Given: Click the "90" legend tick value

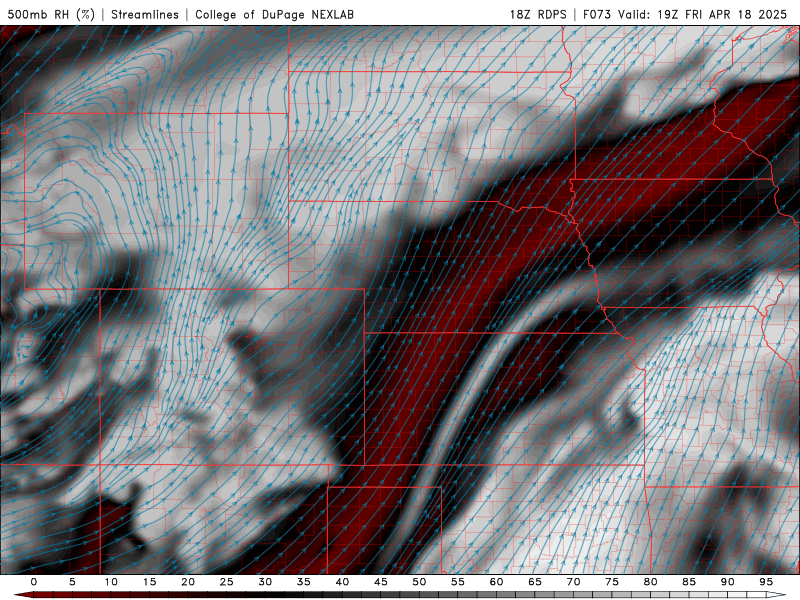Looking at the screenshot, I should click(x=728, y=582).
